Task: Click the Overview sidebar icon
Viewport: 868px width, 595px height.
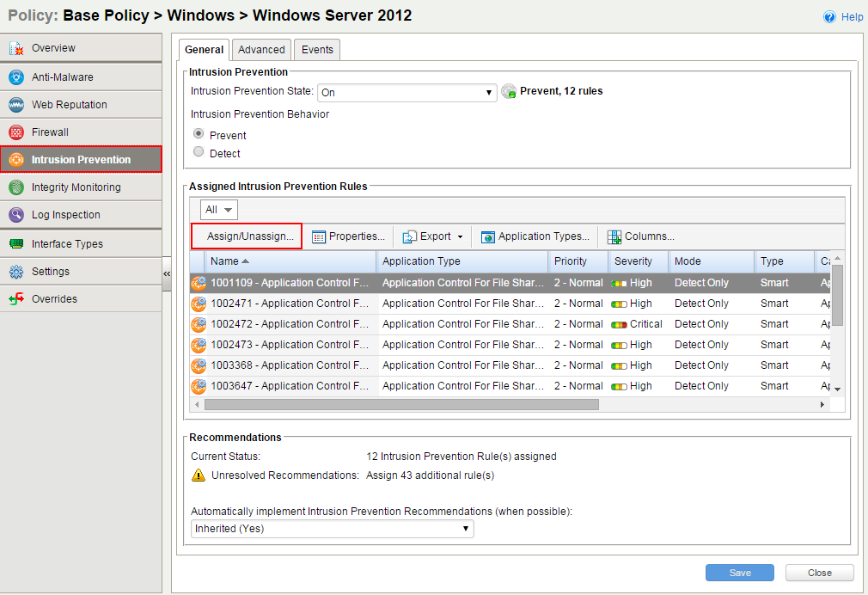Action: point(16,48)
